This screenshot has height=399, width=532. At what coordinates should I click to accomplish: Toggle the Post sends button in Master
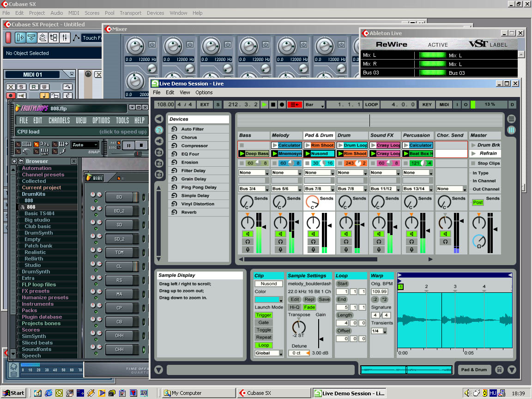tap(478, 203)
